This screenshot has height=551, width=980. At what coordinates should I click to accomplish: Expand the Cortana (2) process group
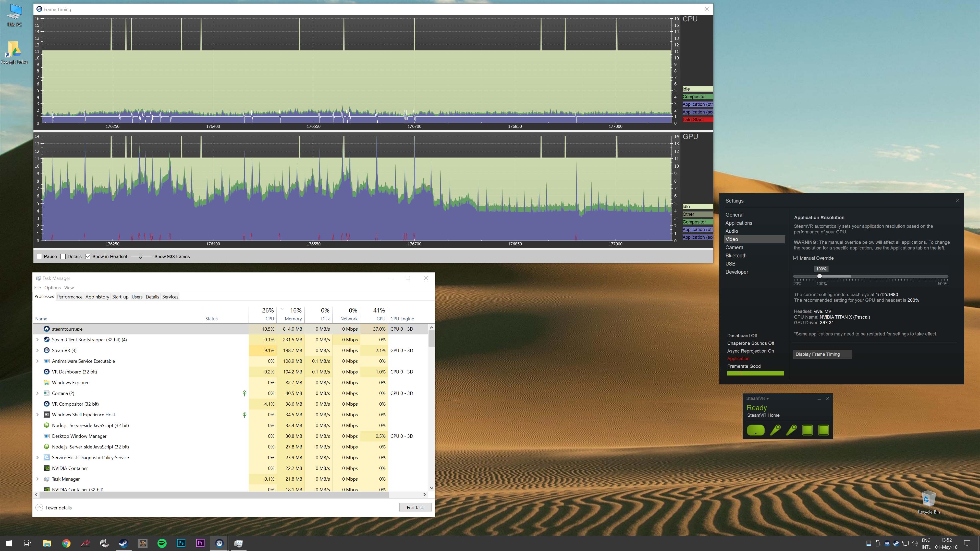37,393
